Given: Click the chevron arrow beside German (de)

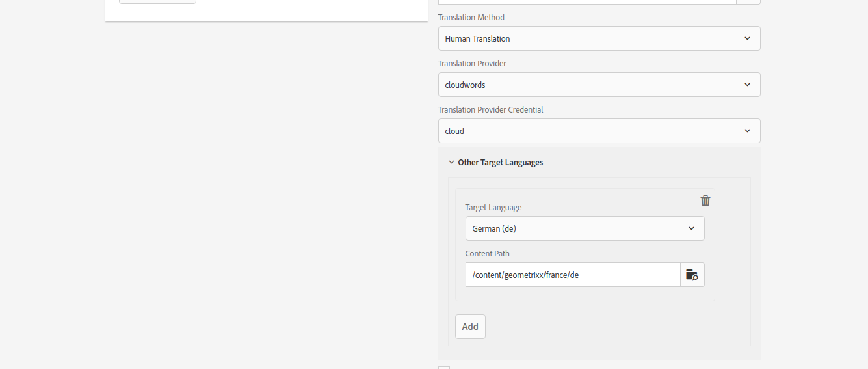Looking at the screenshot, I should (691, 228).
